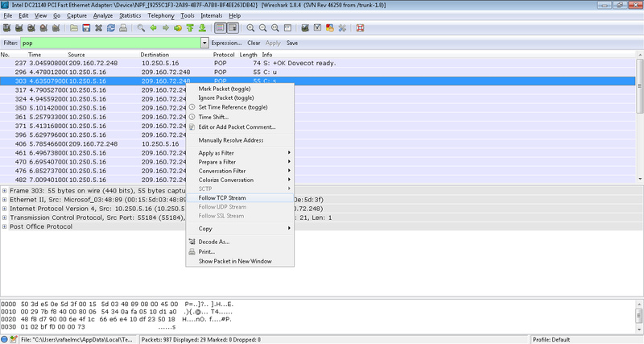
Task: Print packets via toolbar printer icon
Action: click(x=123, y=28)
